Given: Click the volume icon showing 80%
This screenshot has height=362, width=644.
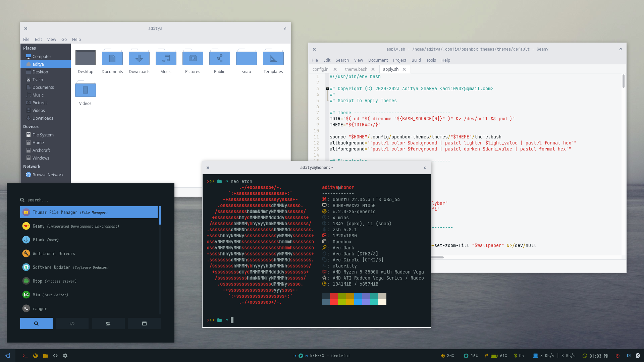Looking at the screenshot, I should (442, 356).
